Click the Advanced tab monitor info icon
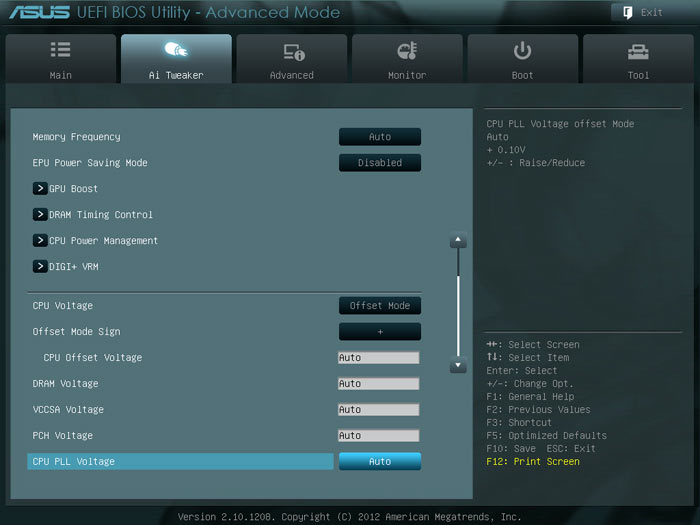Screen dimensions: 700x525 pos(294,52)
